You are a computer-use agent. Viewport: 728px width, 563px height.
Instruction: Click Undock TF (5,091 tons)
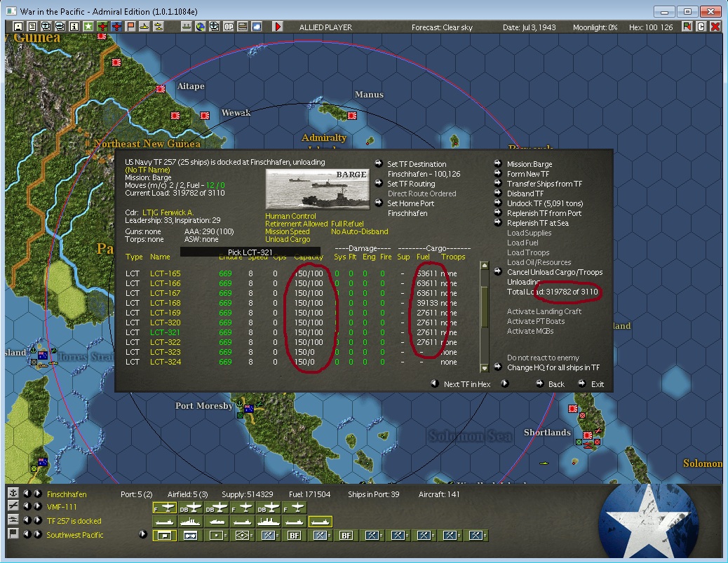pos(545,203)
